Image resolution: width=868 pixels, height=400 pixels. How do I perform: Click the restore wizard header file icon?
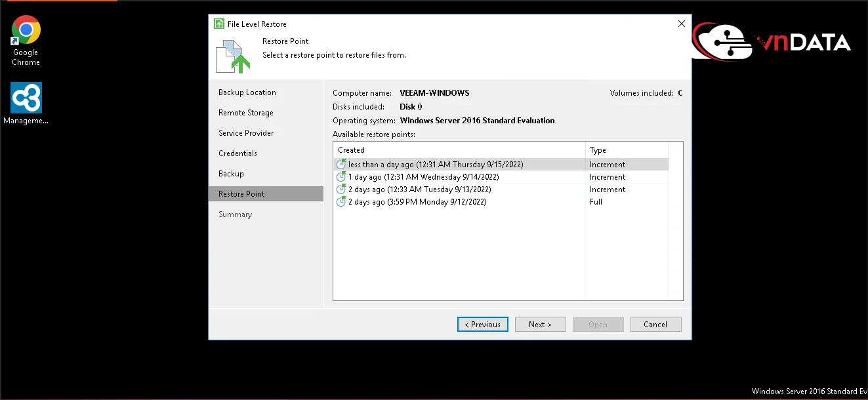tap(233, 56)
